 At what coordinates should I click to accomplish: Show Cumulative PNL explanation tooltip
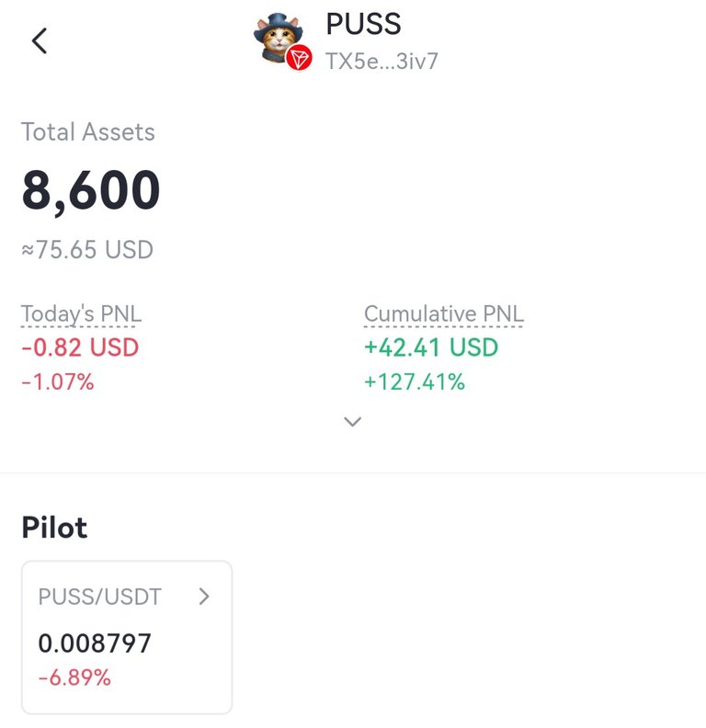(444, 313)
